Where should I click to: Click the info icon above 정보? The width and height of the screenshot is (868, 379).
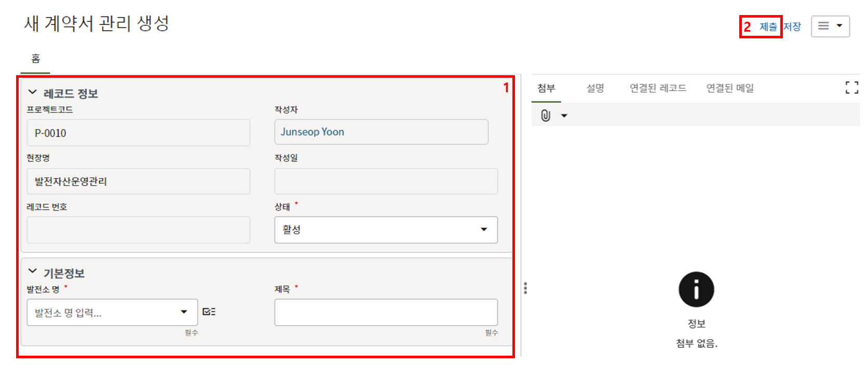pos(696,289)
